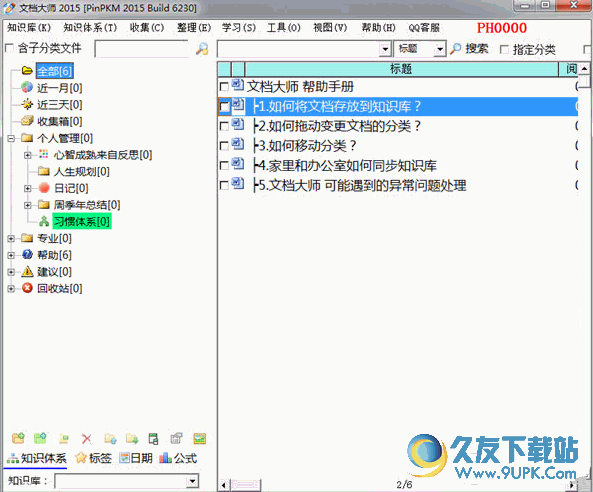Switch to the 标签 tab
Viewport: 593px width, 492px height.
pos(93,458)
